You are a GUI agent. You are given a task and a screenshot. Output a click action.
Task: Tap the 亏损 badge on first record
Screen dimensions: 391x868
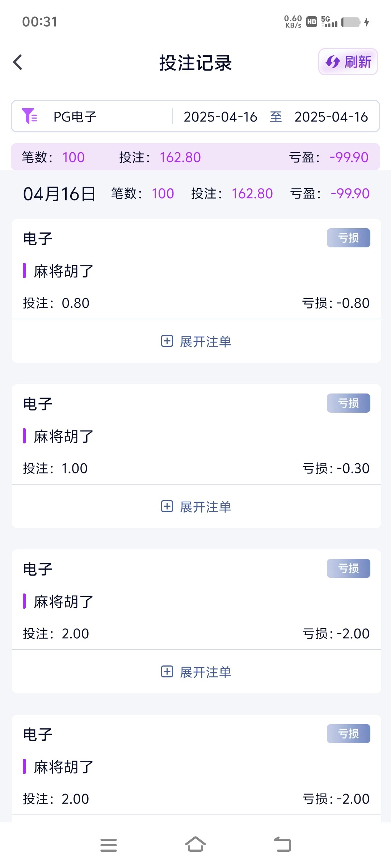click(x=348, y=238)
